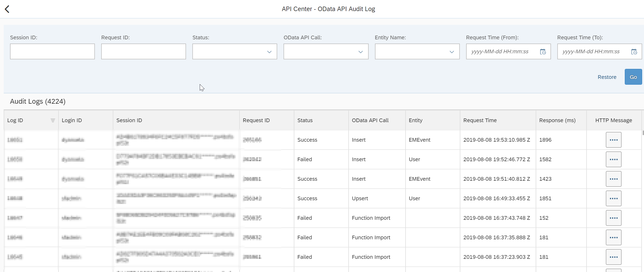Image resolution: width=644 pixels, height=272 pixels.
Task: Open HTTP message for 19:52:46.772 log
Action: coord(613,159)
